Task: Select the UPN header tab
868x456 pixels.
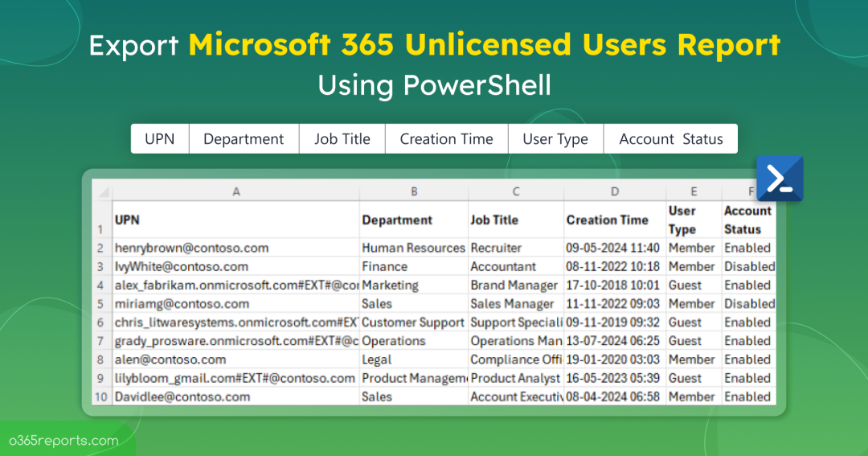Action: click(160, 138)
